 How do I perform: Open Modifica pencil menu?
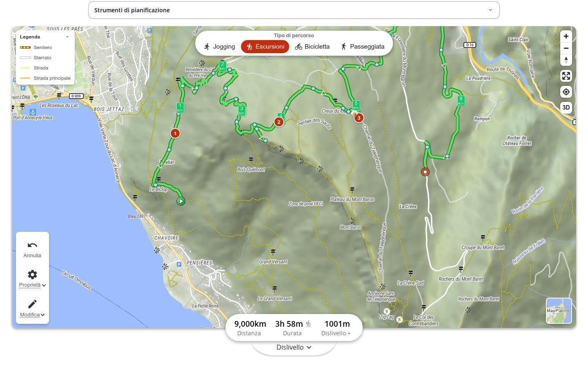pos(32,304)
